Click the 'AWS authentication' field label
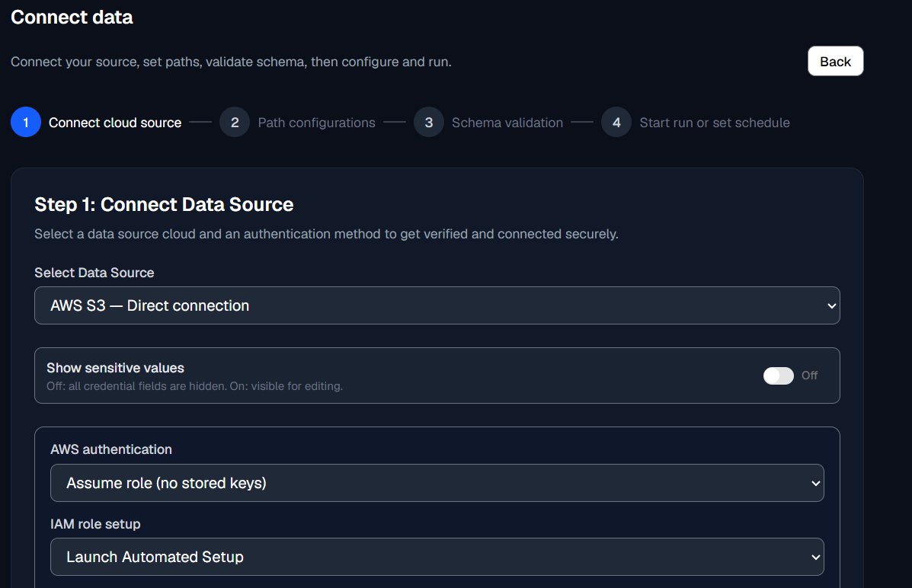 (111, 449)
